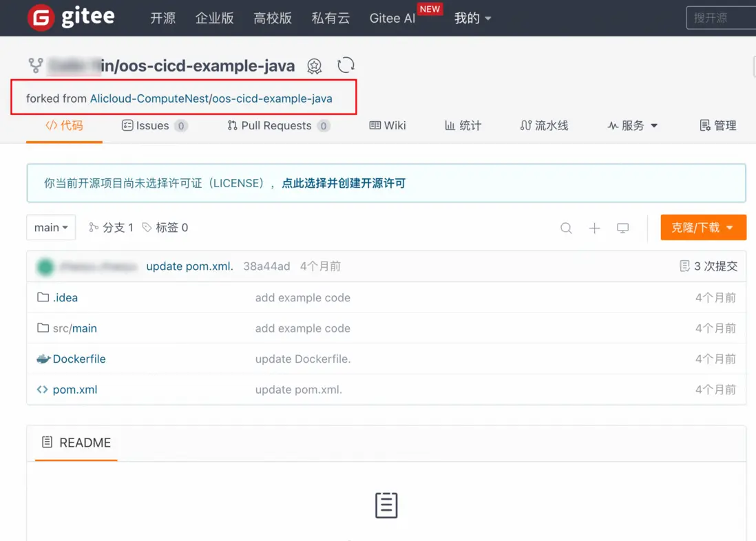Viewport: 756px width, 541px height.
Task: Expand the 服务 dropdown tab
Action: [632, 126]
